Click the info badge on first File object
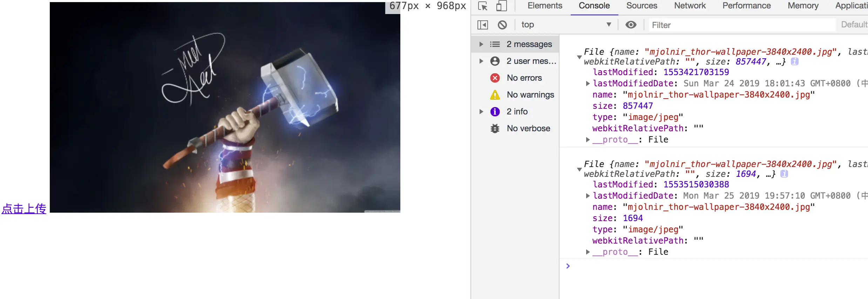Viewport: 868px width, 299px height. pos(795,62)
